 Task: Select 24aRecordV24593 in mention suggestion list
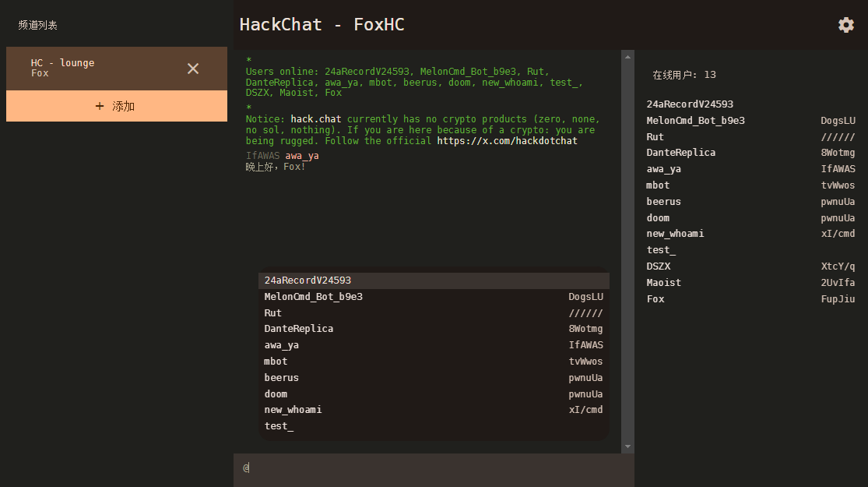(x=434, y=281)
